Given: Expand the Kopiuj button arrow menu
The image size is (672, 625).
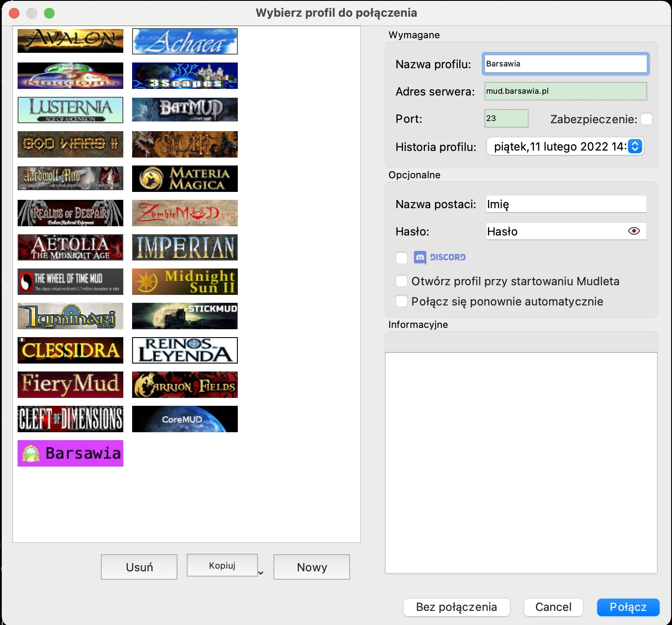Looking at the screenshot, I should (x=261, y=573).
